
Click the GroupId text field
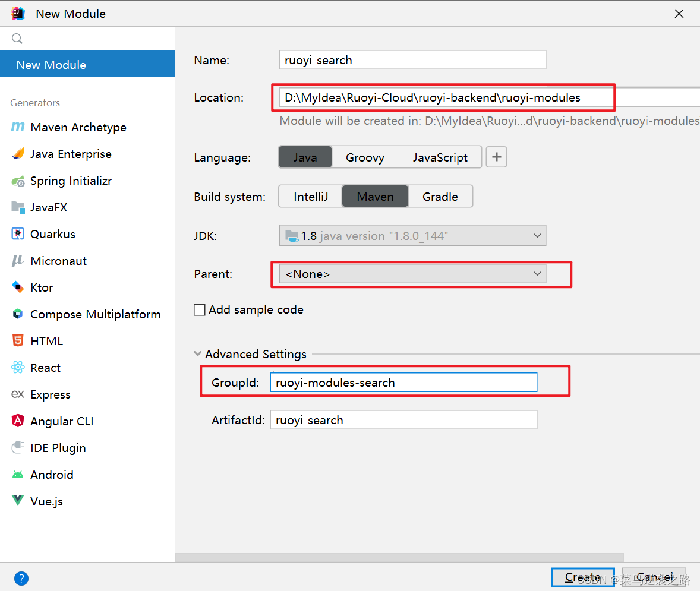(x=403, y=383)
